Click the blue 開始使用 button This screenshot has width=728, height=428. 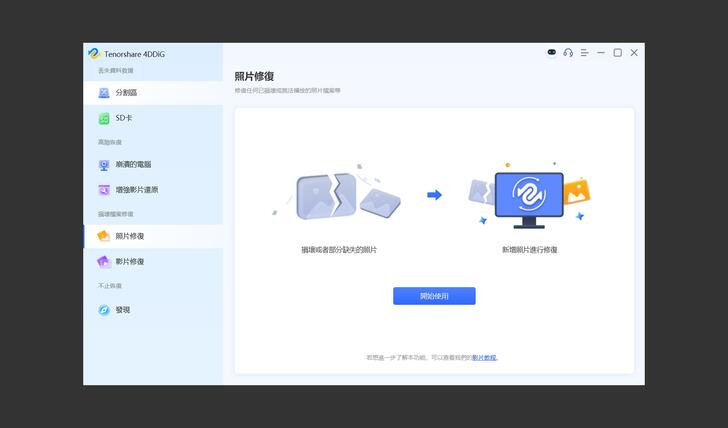[x=434, y=296]
